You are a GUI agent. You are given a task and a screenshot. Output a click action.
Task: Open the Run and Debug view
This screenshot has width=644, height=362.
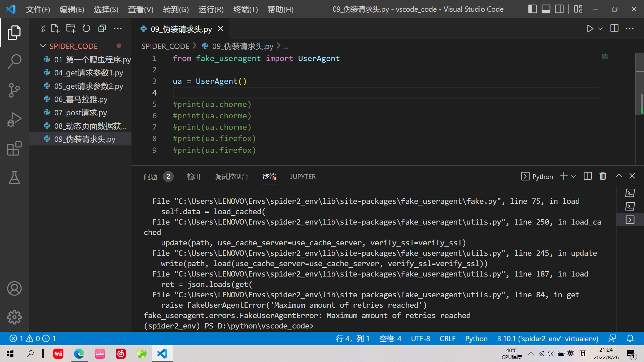[x=14, y=119]
